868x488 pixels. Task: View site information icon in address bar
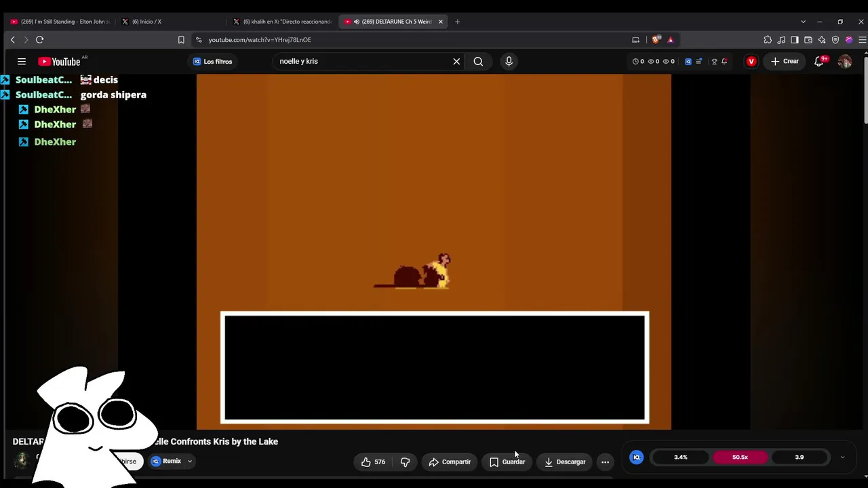pos(197,40)
